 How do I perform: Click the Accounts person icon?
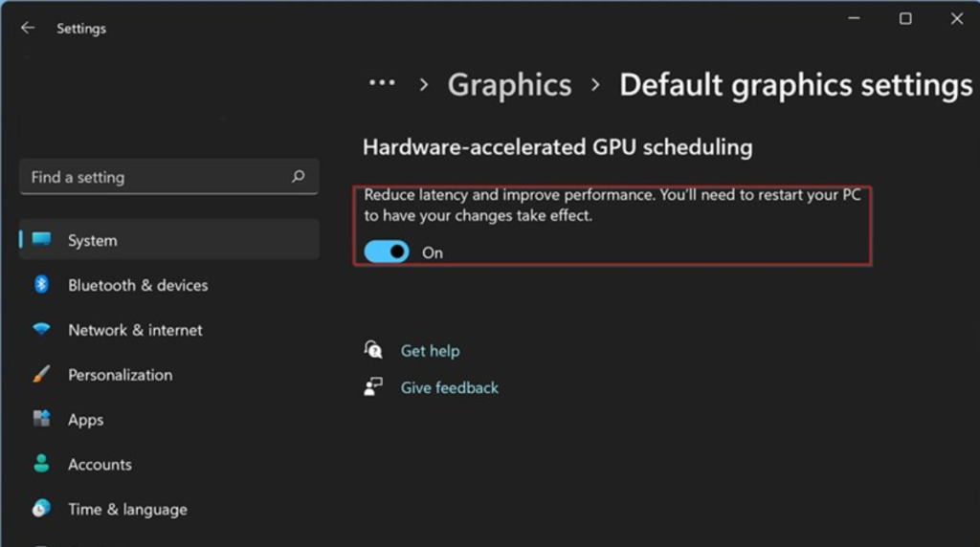(x=41, y=464)
